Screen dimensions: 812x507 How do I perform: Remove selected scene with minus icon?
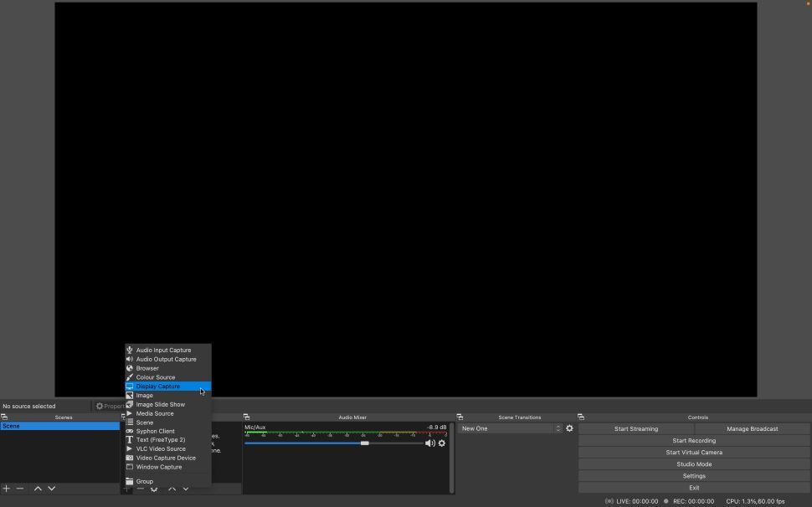[x=20, y=489]
